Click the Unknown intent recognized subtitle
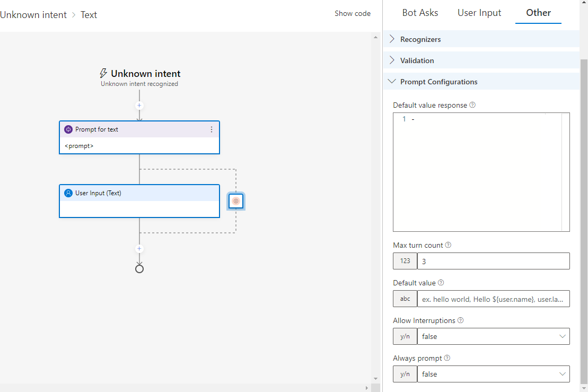This screenshot has width=588, height=392. coord(139,84)
